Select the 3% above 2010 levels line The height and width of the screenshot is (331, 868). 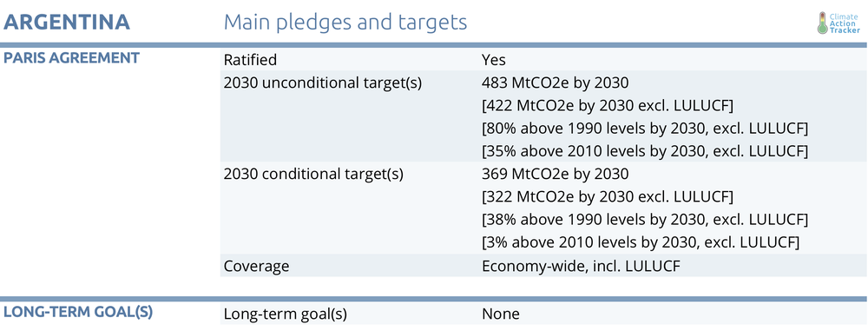641,242
